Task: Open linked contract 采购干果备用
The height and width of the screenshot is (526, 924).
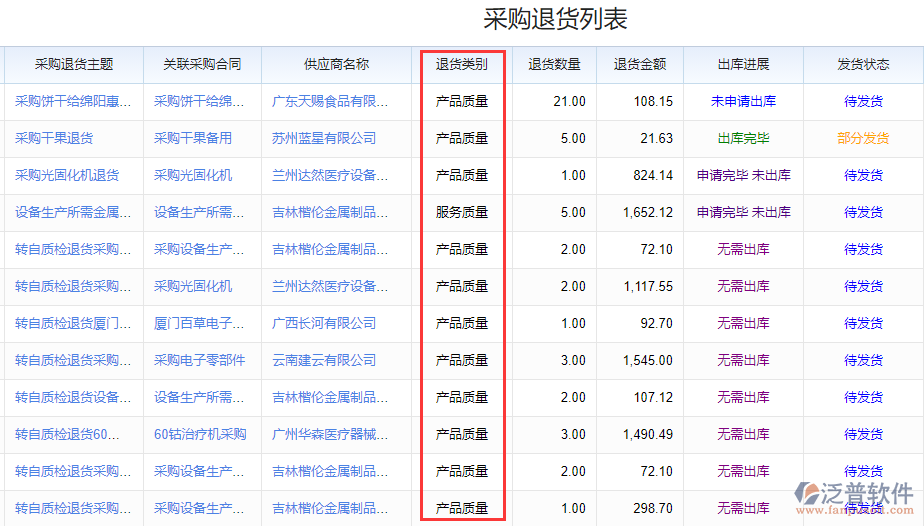Action: point(193,138)
